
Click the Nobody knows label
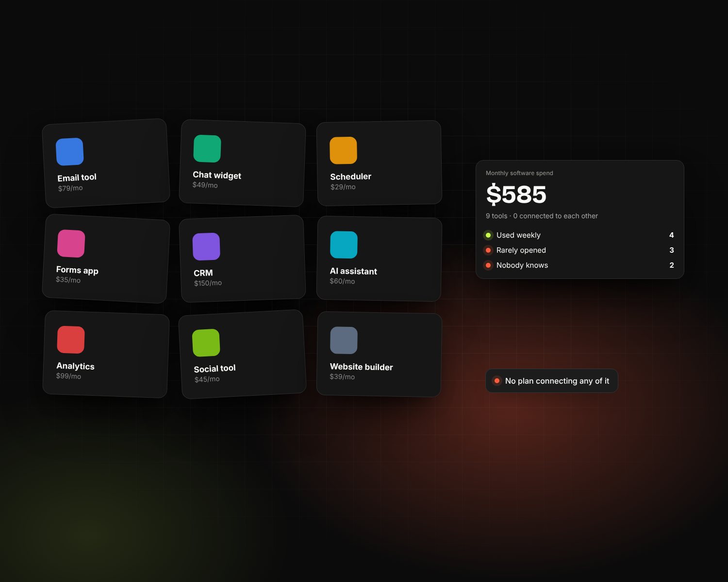point(522,265)
